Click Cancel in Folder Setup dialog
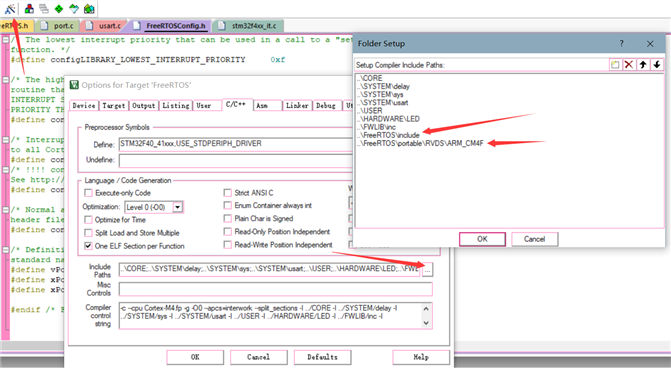This screenshot has height=368, width=671. click(534, 239)
